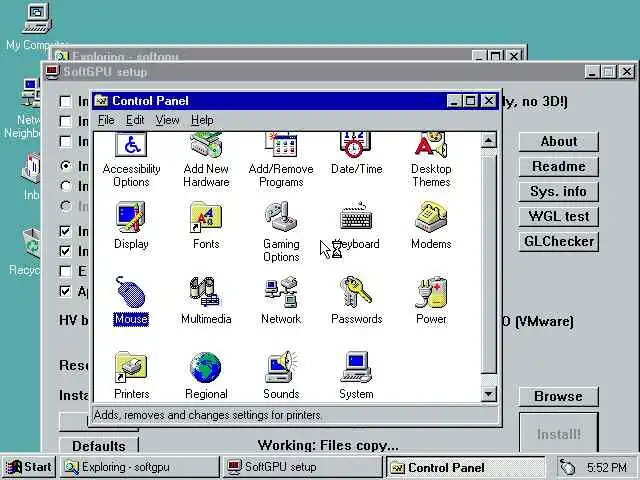Click the Control Panel taskbar button
The image size is (640, 480).
click(x=465, y=467)
